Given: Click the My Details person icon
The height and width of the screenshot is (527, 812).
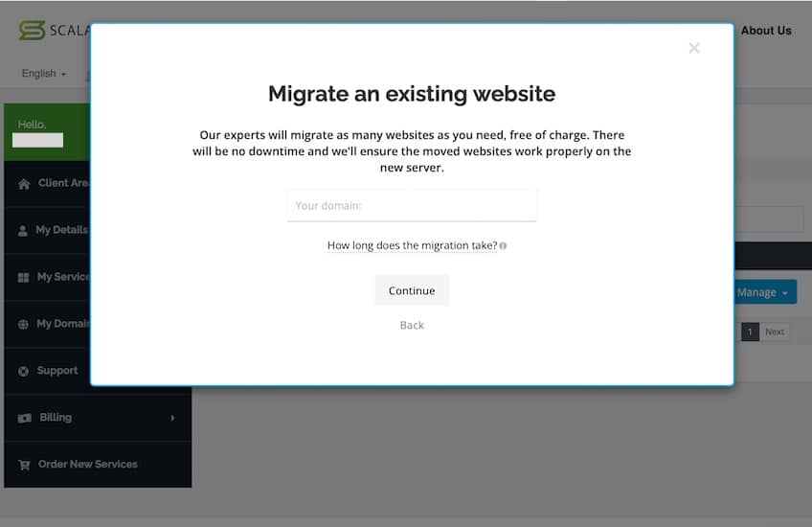Looking at the screenshot, I should [x=24, y=231].
